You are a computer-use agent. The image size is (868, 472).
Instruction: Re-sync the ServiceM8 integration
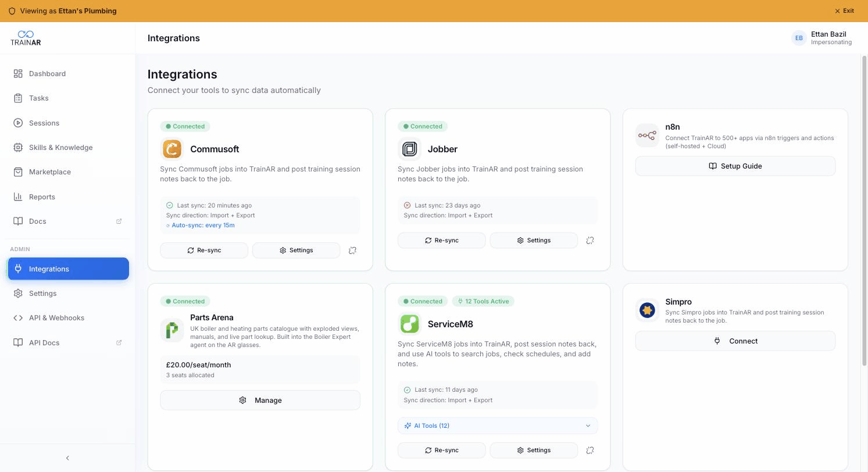(x=442, y=450)
